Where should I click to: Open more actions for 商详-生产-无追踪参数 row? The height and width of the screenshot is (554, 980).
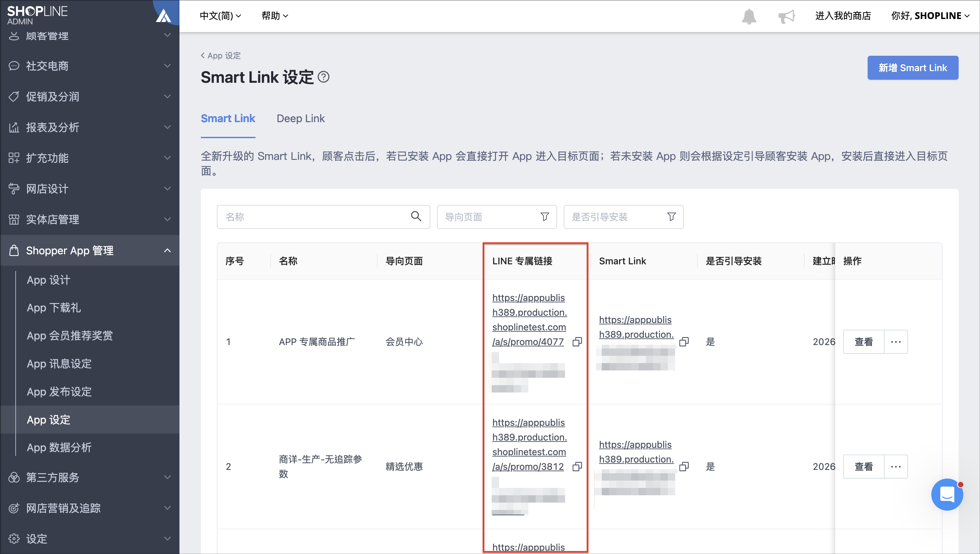click(896, 467)
